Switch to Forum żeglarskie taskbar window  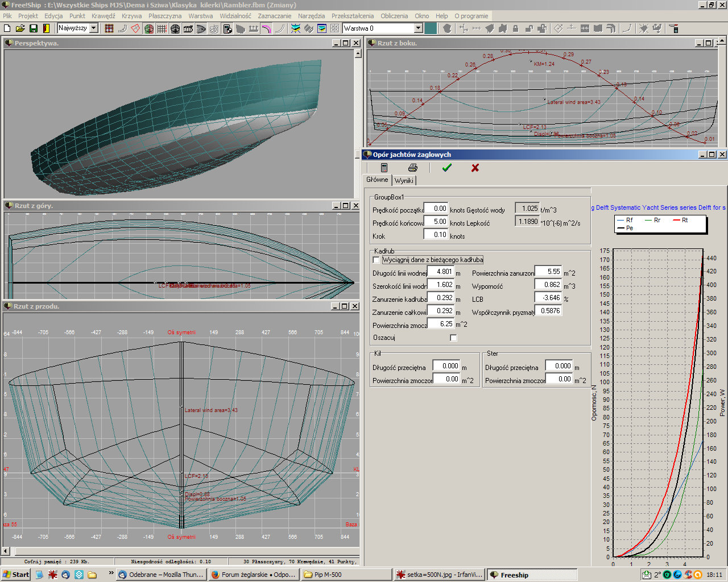point(253,575)
